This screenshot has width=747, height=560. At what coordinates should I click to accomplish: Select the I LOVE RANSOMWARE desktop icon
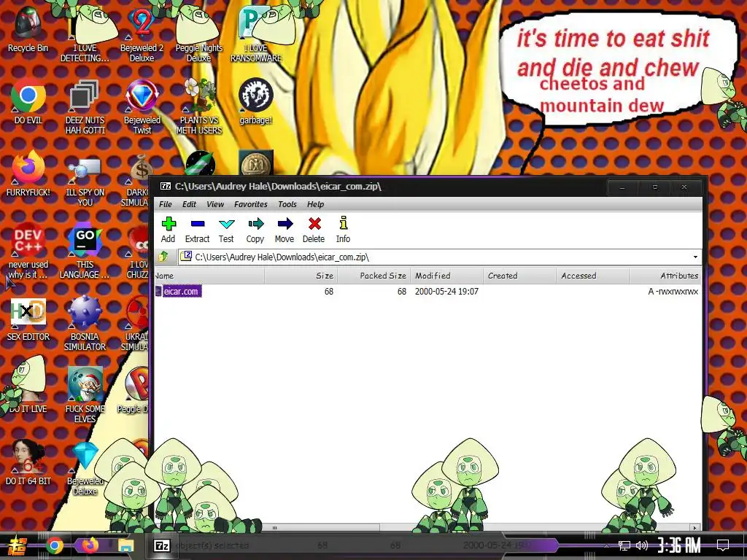tap(256, 36)
